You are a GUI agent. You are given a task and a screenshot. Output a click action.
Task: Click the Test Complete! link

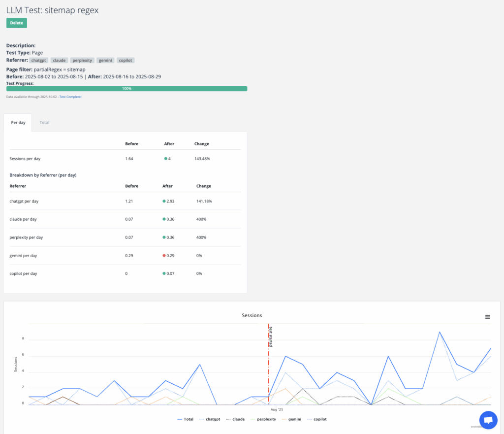pos(70,97)
